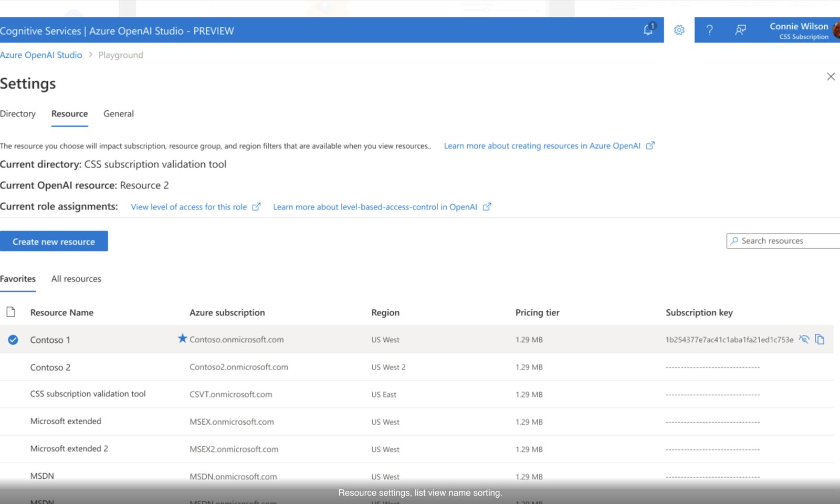Click external icon beside level-based-access-control link
Screen dimensions: 840x504
click(x=487, y=207)
